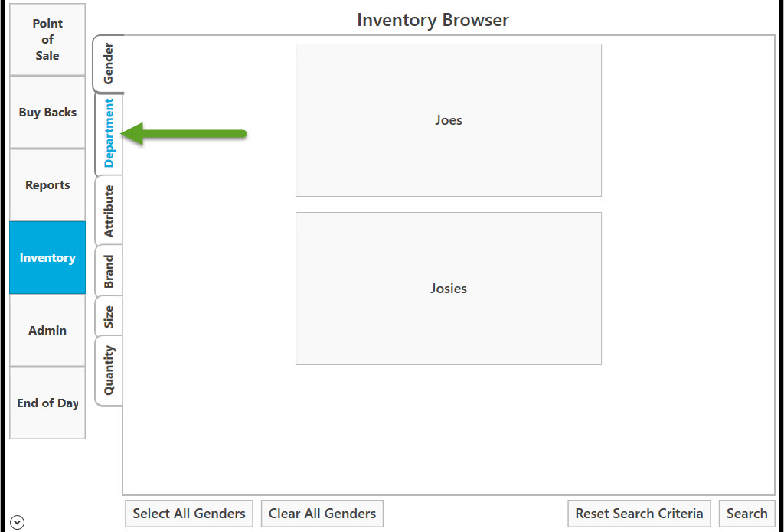Open the Reports section
The height and width of the screenshot is (532, 784).
(47, 185)
